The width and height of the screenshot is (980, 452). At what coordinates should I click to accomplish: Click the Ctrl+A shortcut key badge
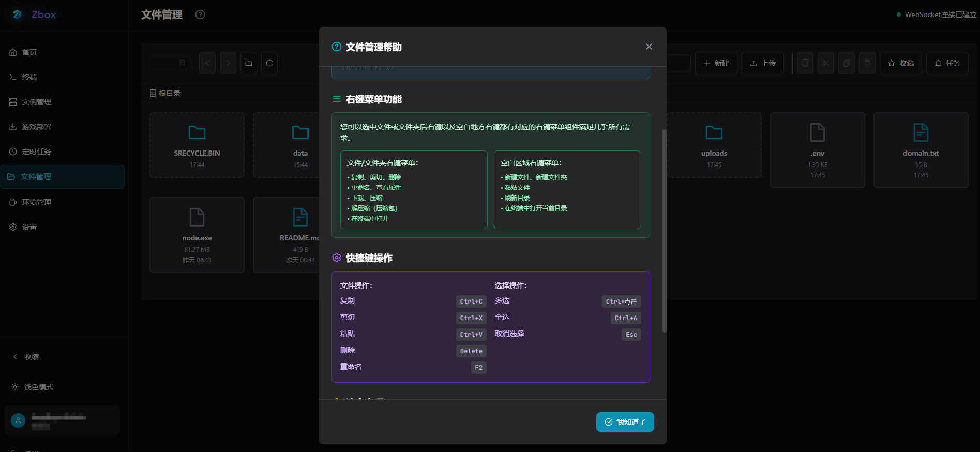tap(626, 318)
